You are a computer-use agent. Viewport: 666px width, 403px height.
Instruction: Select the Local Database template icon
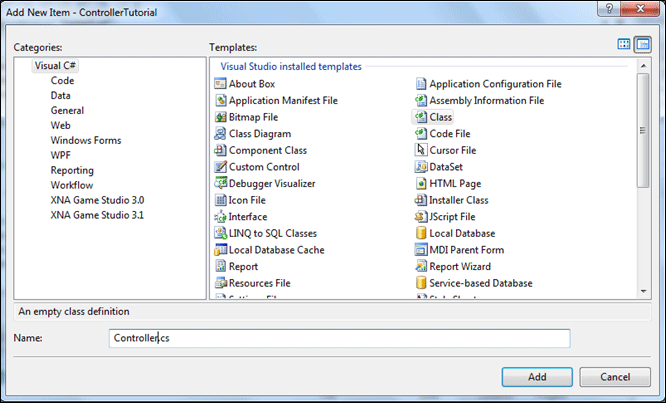[x=420, y=233]
